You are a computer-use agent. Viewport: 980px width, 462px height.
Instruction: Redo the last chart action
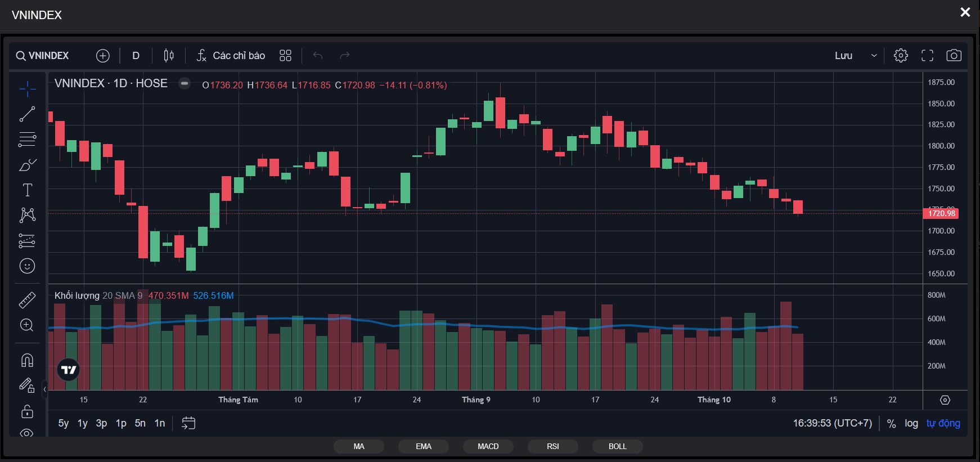click(345, 56)
